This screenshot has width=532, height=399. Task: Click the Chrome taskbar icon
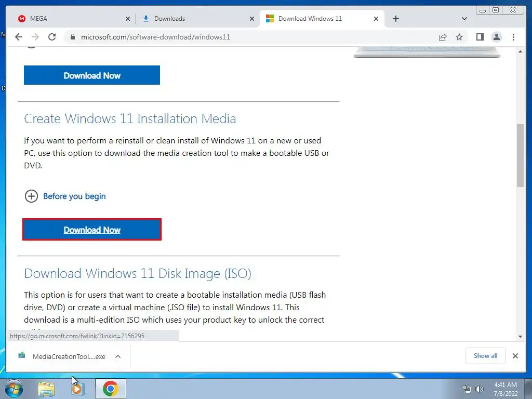110,389
